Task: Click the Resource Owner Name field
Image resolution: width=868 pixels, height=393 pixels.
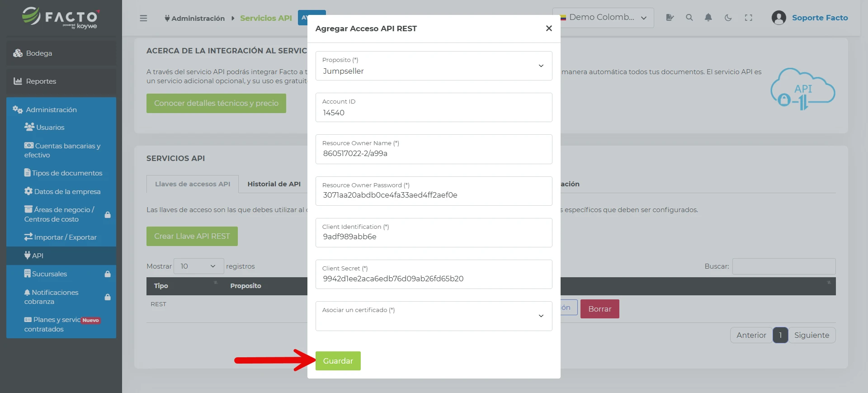Action: [x=434, y=149]
